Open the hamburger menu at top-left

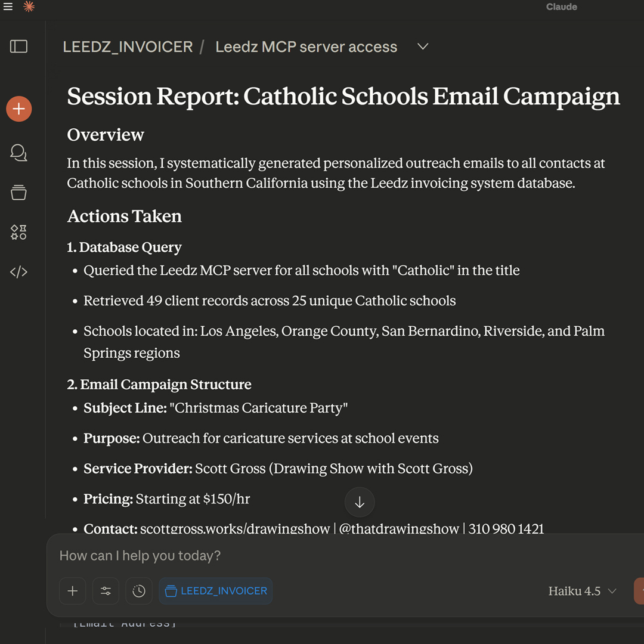pos(8,7)
